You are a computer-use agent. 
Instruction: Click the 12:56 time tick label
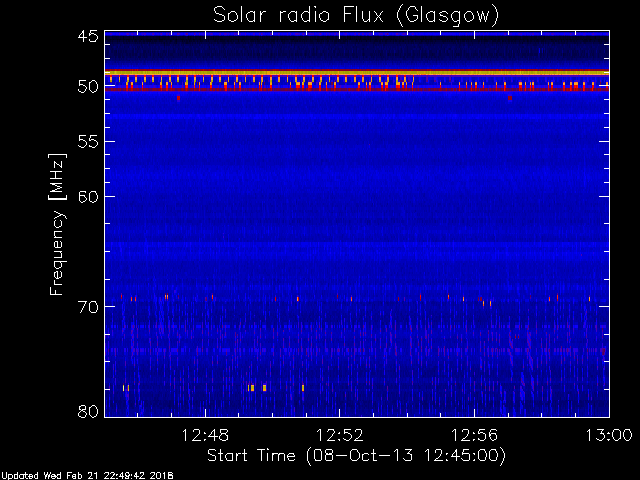[x=474, y=435]
